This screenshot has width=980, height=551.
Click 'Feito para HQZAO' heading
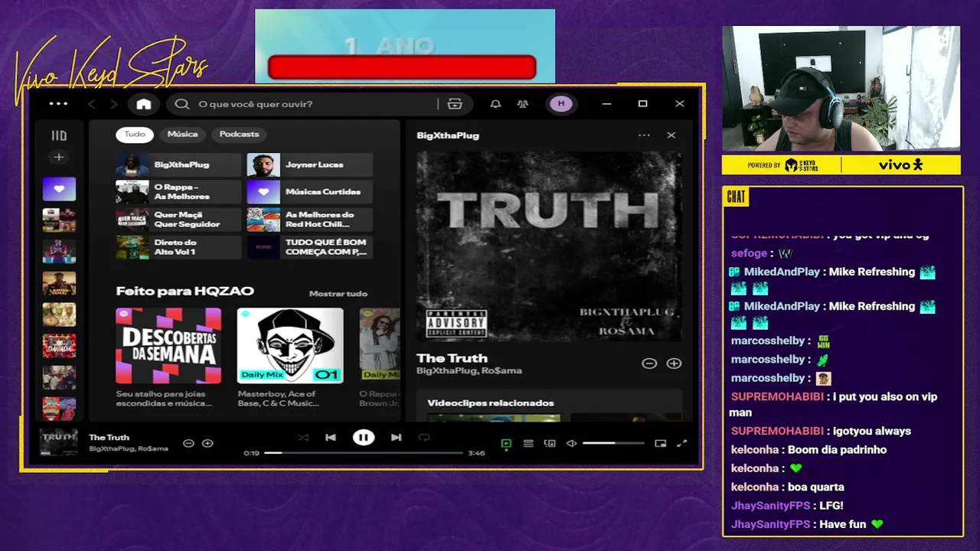[x=185, y=291]
